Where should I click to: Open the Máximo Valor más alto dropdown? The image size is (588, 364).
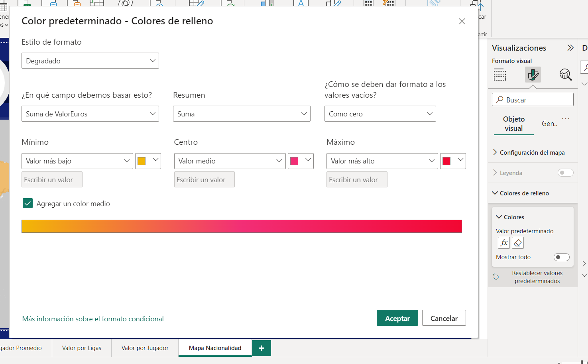pos(382,161)
